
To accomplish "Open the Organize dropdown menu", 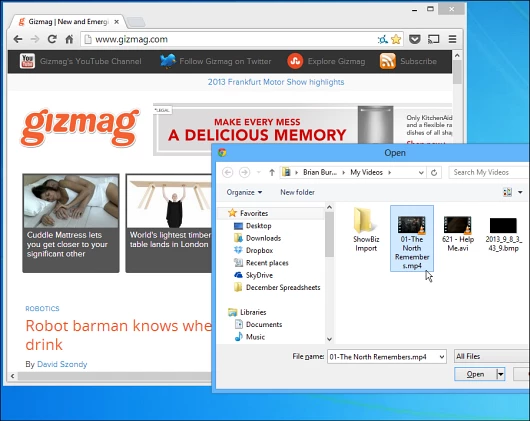I will coord(244,192).
